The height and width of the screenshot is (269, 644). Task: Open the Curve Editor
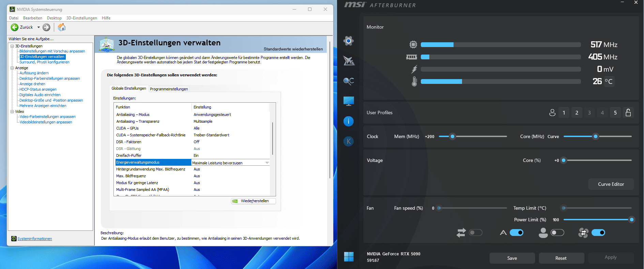click(611, 184)
